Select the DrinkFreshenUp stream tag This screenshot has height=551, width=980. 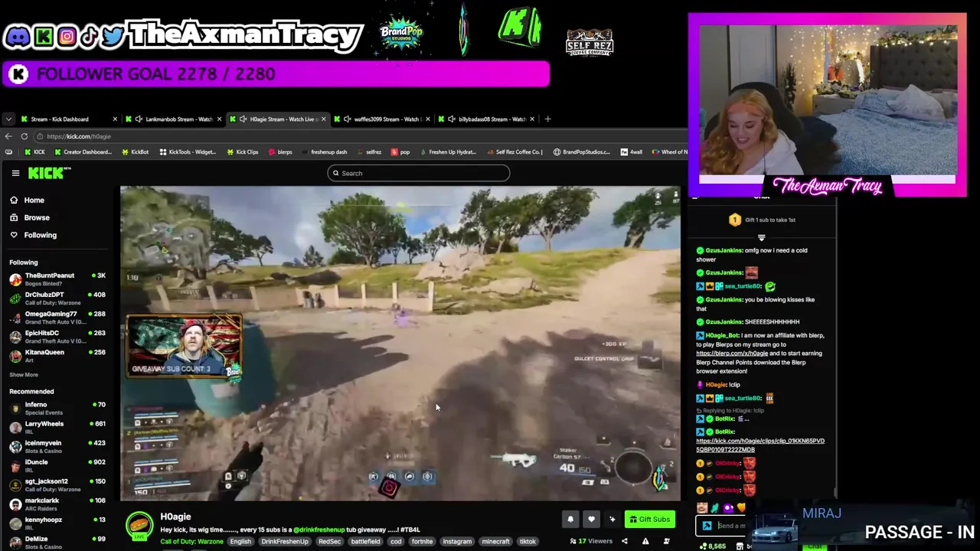[284, 542]
